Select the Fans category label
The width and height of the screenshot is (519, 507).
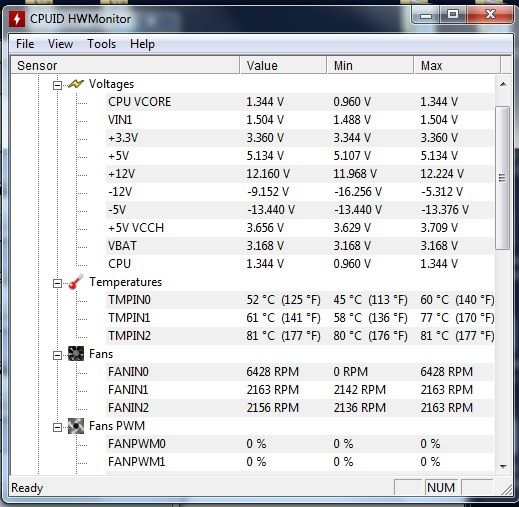pos(101,354)
